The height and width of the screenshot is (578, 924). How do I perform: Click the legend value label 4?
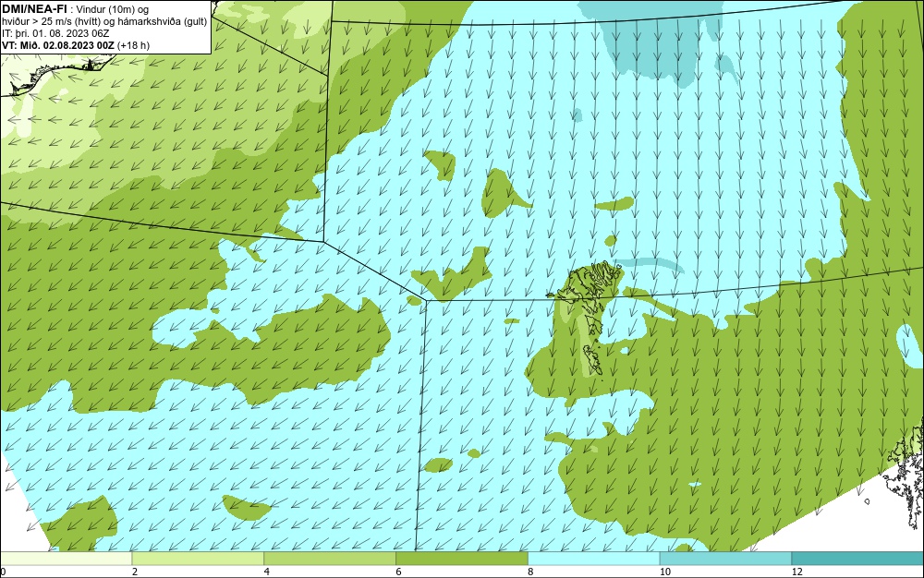click(x=267, y=572)
